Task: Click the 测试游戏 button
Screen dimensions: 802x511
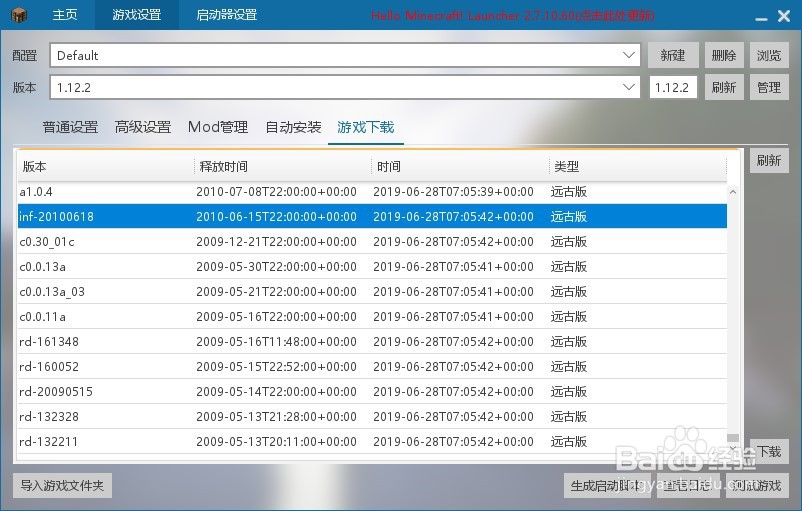Action: (x=756, y=485)
